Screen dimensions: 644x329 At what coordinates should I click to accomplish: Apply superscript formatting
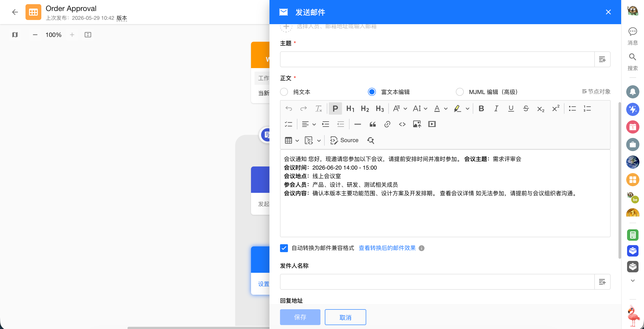pyautogui.click(x=555, y=109)
